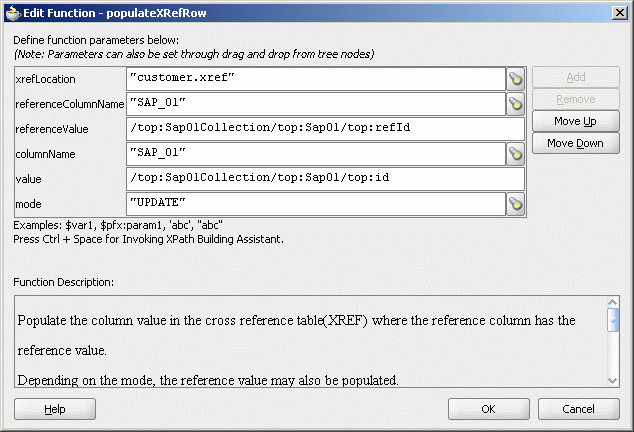Screen dimensions: 634x432
Task: Click lookup icon beside xrefLocation field
Action: tap(516, 79)
